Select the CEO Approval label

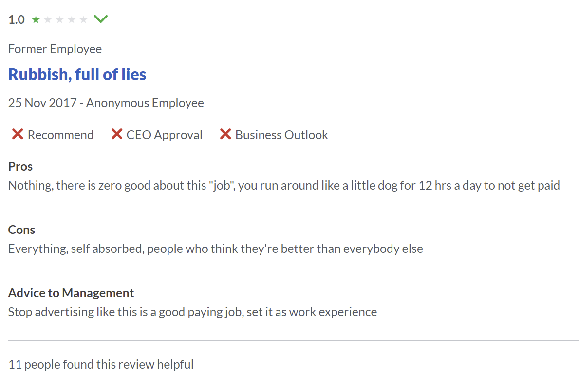(x=164, y=135)
